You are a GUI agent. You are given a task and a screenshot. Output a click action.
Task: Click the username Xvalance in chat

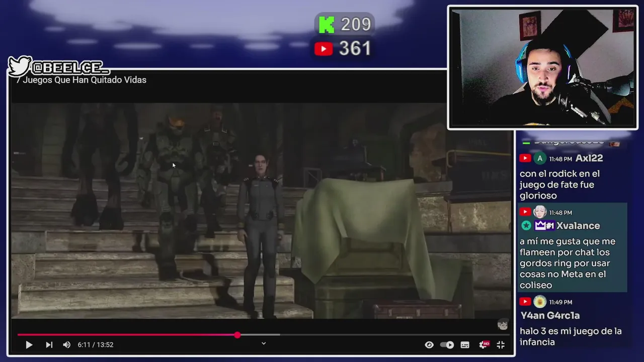point(578,226)
